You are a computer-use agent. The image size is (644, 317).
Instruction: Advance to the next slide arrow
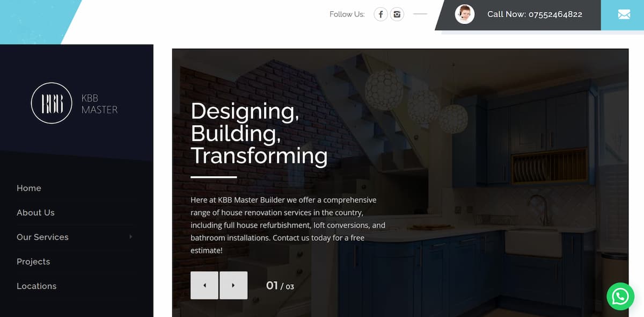(x=233, y=285)
